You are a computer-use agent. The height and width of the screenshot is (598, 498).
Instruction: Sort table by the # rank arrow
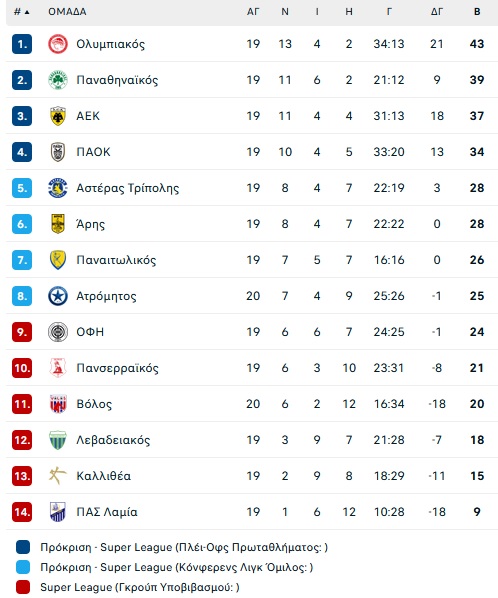tap(22, 12)
